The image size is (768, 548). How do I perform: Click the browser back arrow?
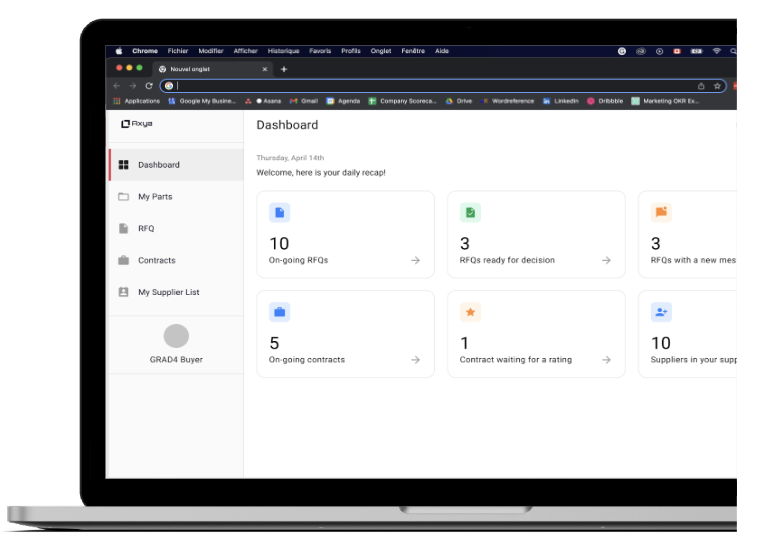117,86
